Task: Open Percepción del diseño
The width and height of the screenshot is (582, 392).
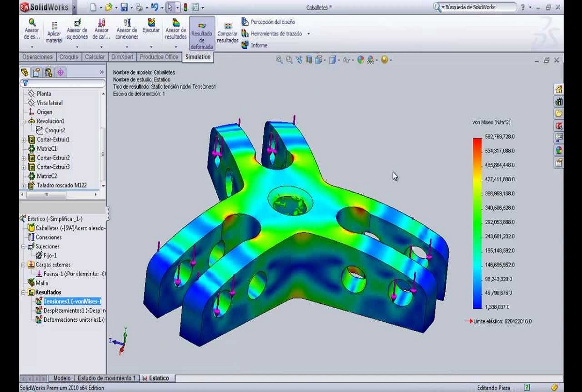Action: click(268, 22)
